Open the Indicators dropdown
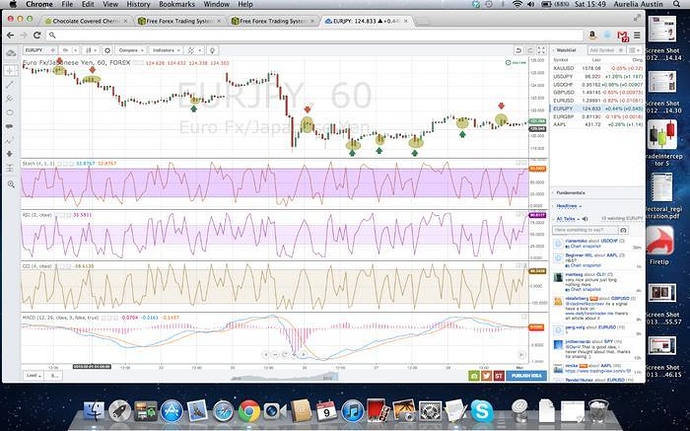The width and height of the screenshot is (690, 431). (x=165, y=50)
